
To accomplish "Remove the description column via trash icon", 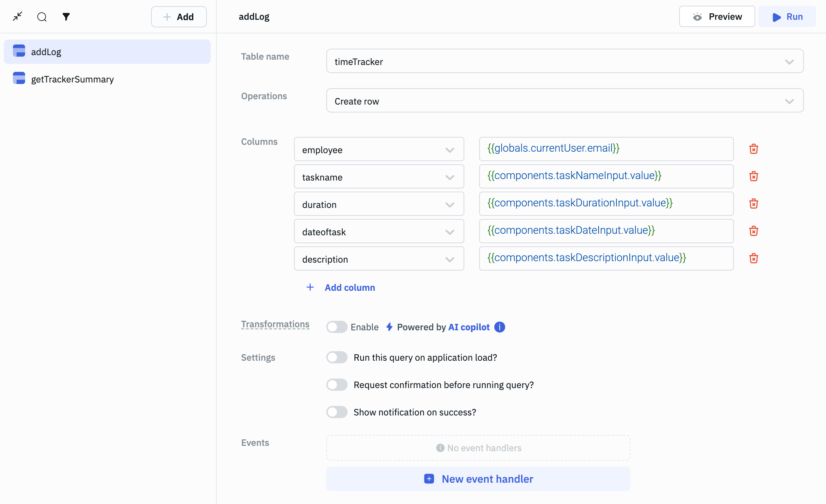I will 753,258.
